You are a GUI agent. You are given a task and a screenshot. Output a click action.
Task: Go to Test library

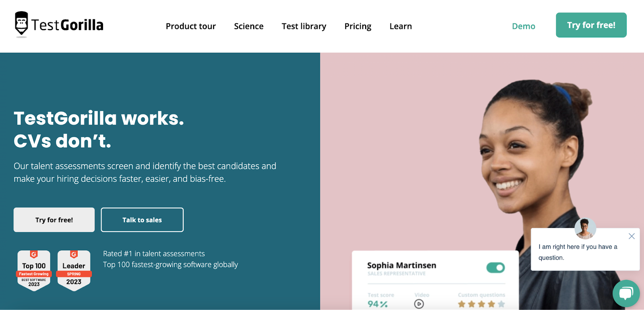pyautogui.click(x=304, y=26)
